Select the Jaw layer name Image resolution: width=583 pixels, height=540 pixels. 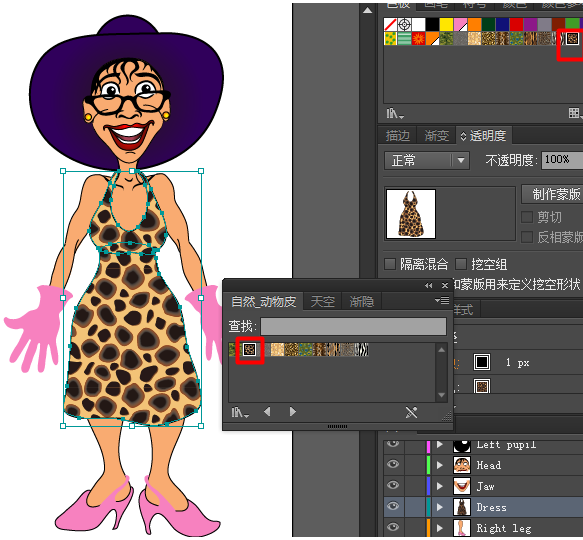click(485, 486)
